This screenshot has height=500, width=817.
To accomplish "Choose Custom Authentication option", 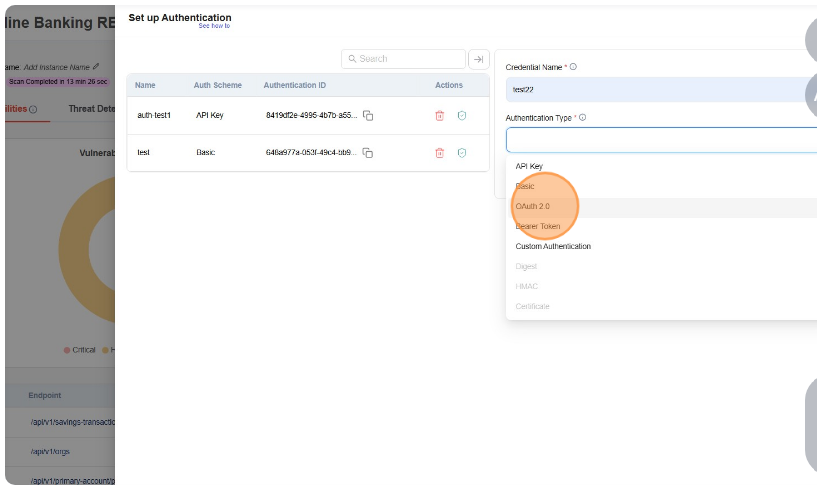I will [553, 246].
